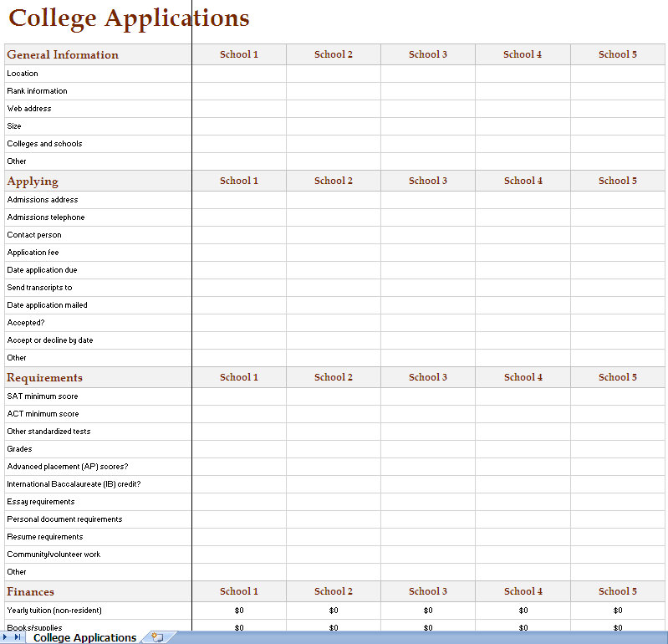Click the Insert Worksheet icon beside the sheet tab
Screen dimensions: 668x644
158,637
